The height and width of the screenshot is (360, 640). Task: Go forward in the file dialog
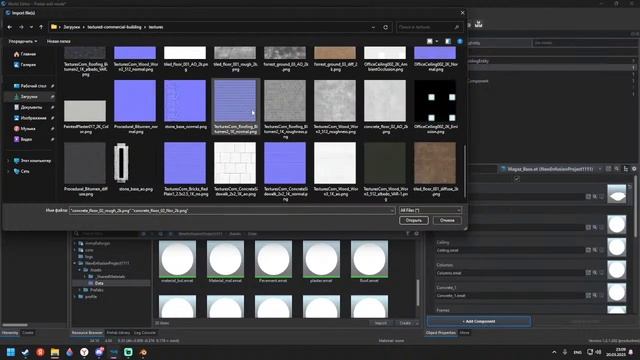click(21, 27)
